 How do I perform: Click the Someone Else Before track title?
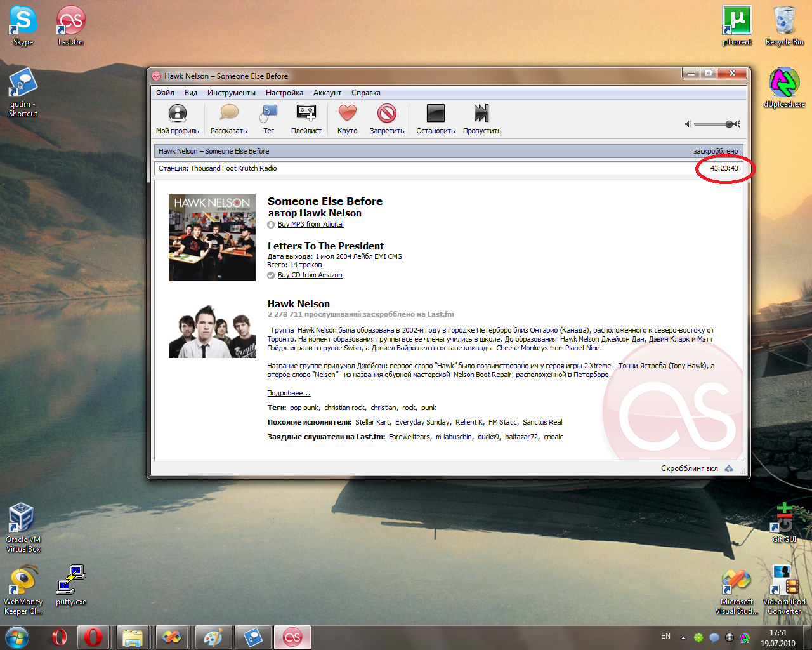pyautogui.click(x=325, y=201)
